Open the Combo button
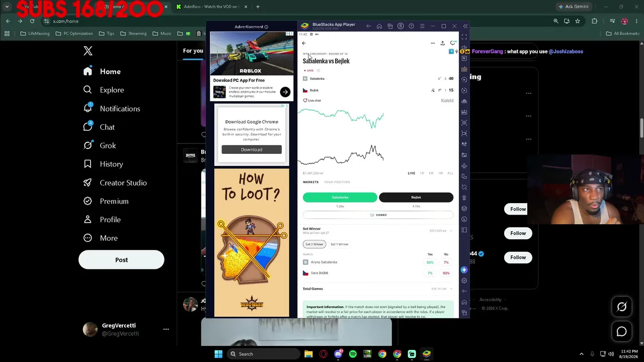Viewport: 644px width, 362px height. tap(378, 215)
